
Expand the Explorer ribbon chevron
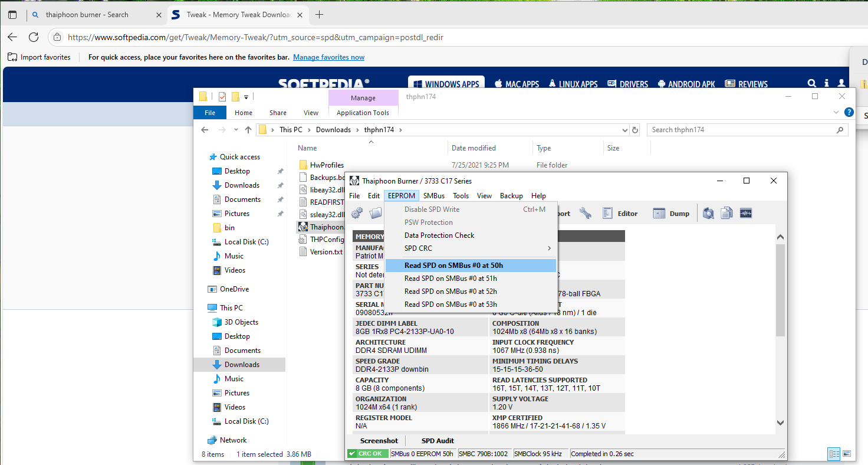(836, 112)
